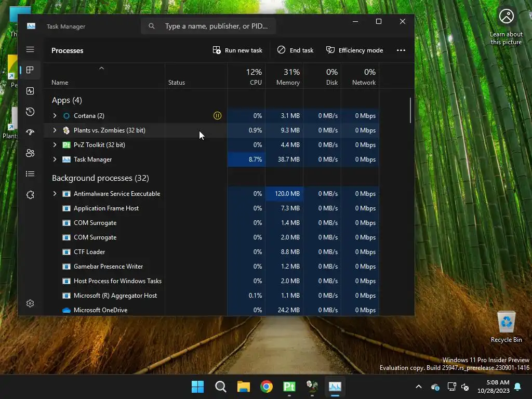The width and height of the screenshot is (532, 399).
Task: Expand the PvZ Toolkit process group
Action: (x=55, y=145)
